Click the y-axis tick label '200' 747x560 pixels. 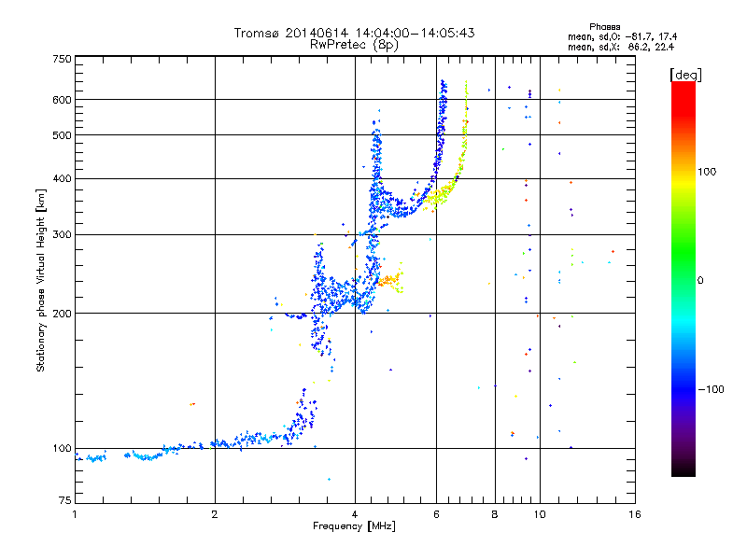coord(62,314)
